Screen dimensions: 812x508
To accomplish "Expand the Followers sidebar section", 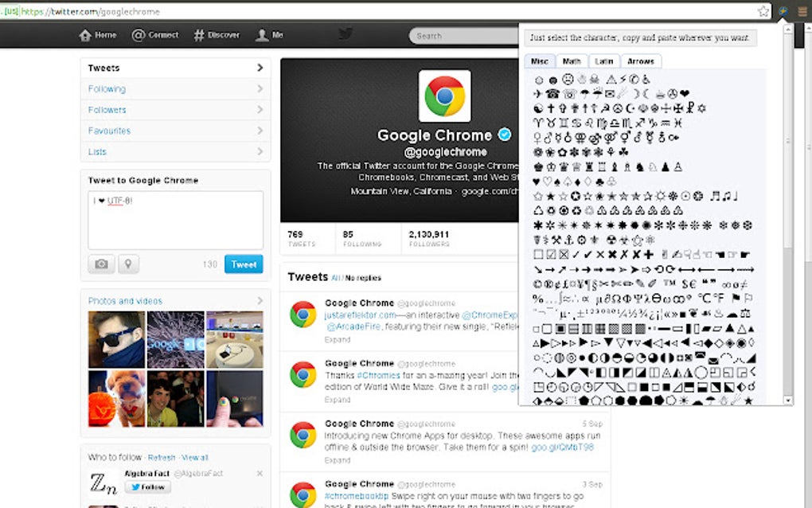I will (x=105, y=109).
